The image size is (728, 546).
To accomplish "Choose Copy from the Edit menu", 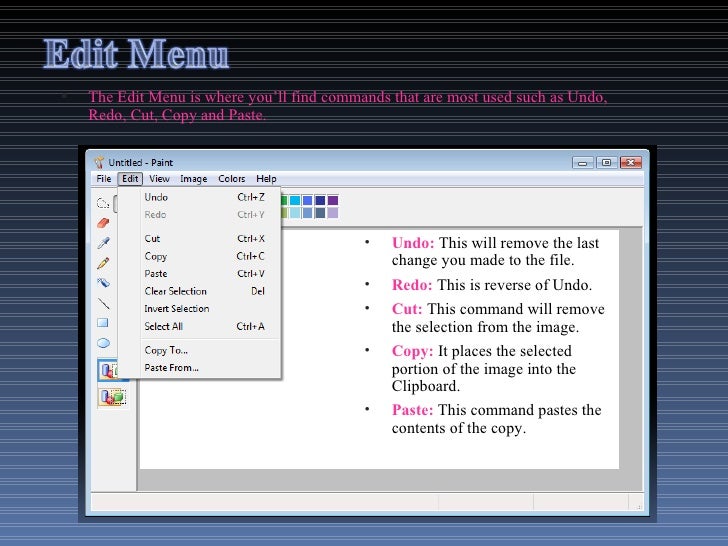I will click(x=200, y=256).
